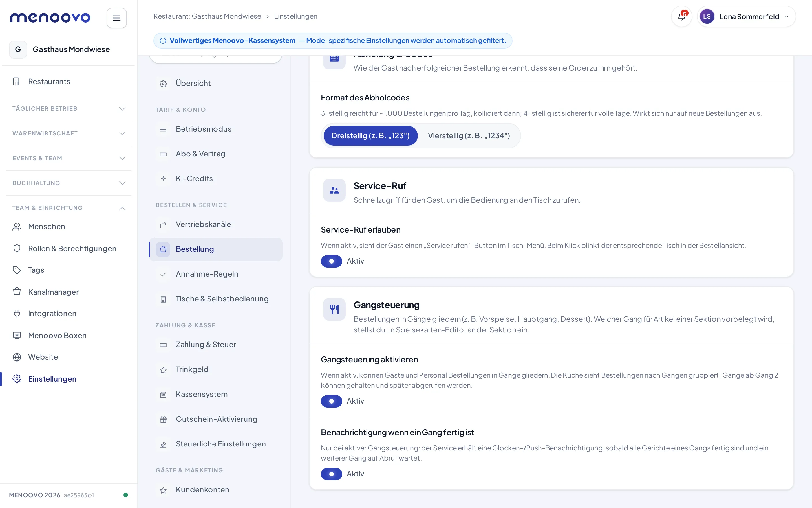This screenshot has width=812, height=508.
Task: Expand the Warenwirtschaft section
Action: [69, 133]
